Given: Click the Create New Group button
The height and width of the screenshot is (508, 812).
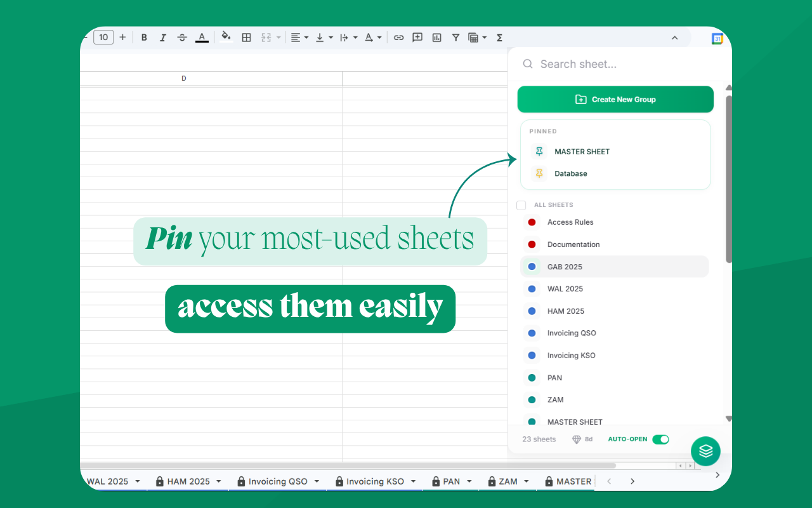Looking at the screenshot, I should click(615, 99).
